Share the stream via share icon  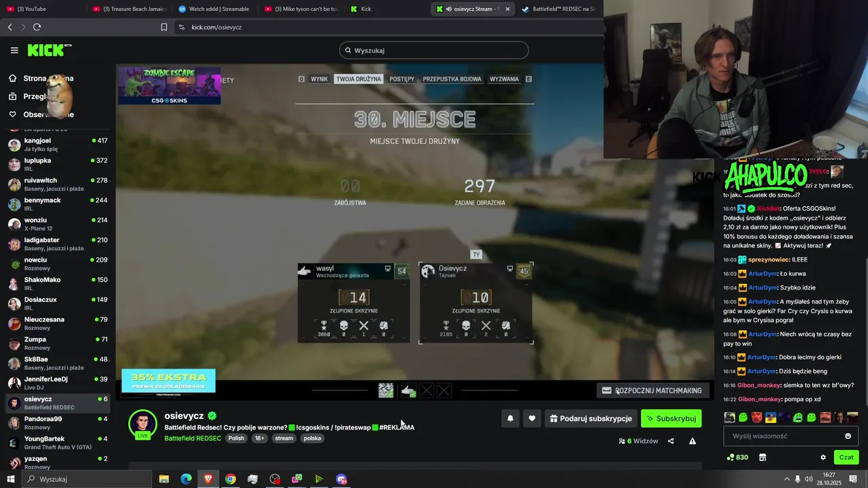coord(671,441)
